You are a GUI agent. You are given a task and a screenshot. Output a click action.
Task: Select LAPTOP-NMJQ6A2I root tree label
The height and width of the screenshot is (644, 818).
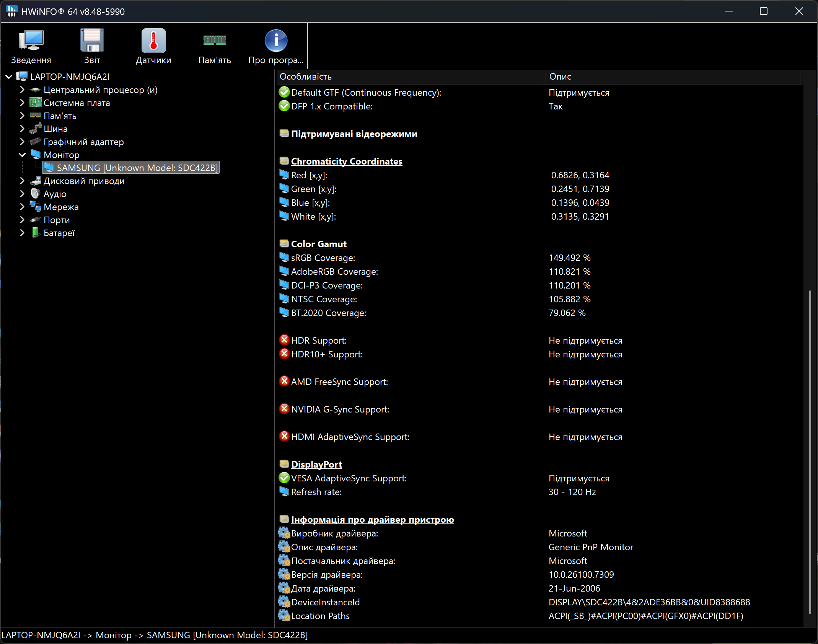(x=70, y=77)
